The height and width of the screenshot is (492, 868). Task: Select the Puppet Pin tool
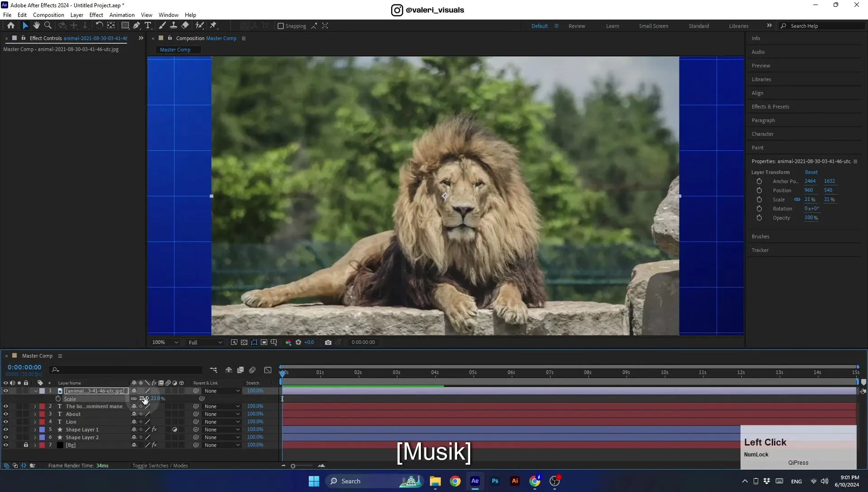[x=213, y=26]
